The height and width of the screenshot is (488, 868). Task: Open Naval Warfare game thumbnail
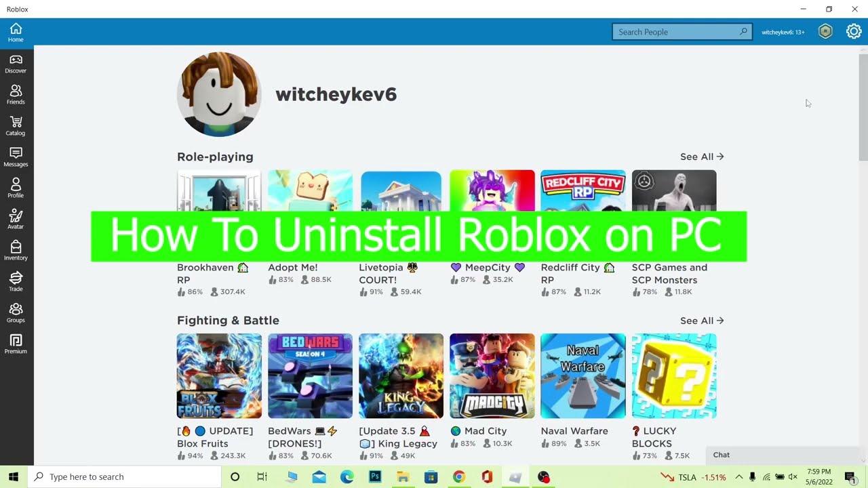[583, 375]
